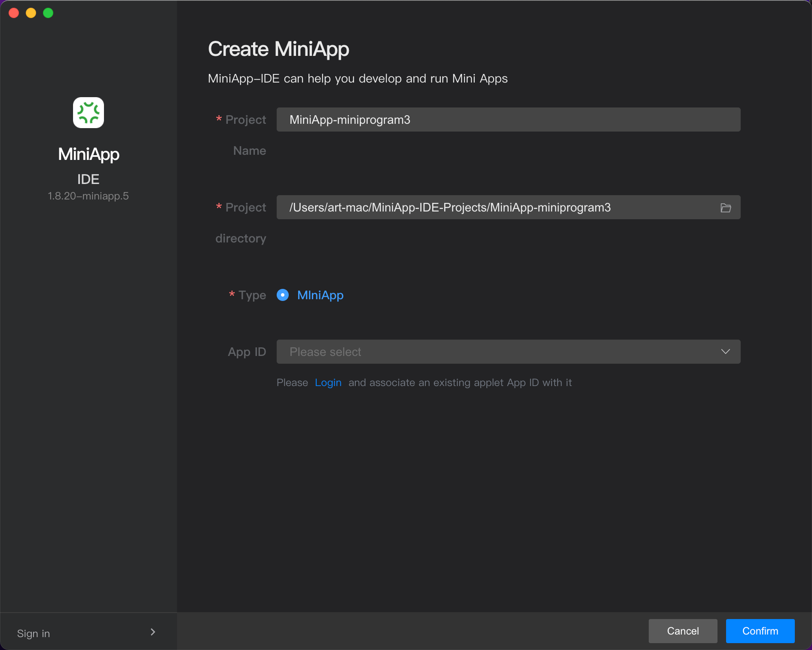Minimize the window with the yellow button
Screen dimensions: 812x650
pyautogui.click(x=31, y=13)
